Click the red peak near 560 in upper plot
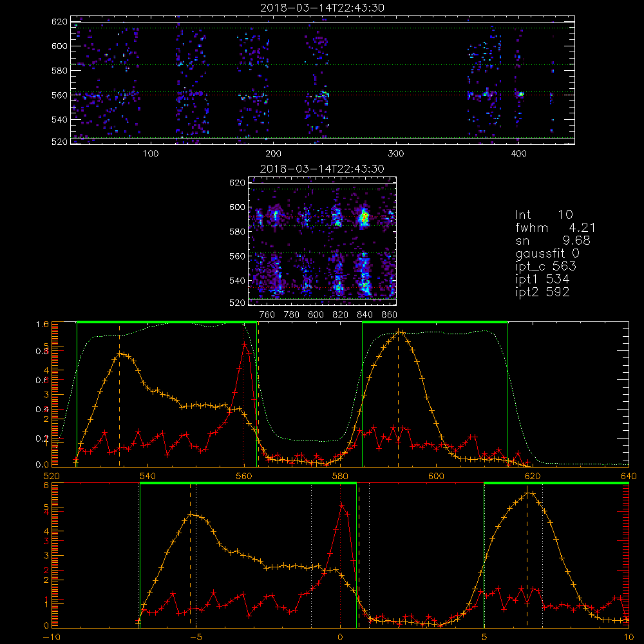Viewport: 644px width, 644px height. coord(245,343)
